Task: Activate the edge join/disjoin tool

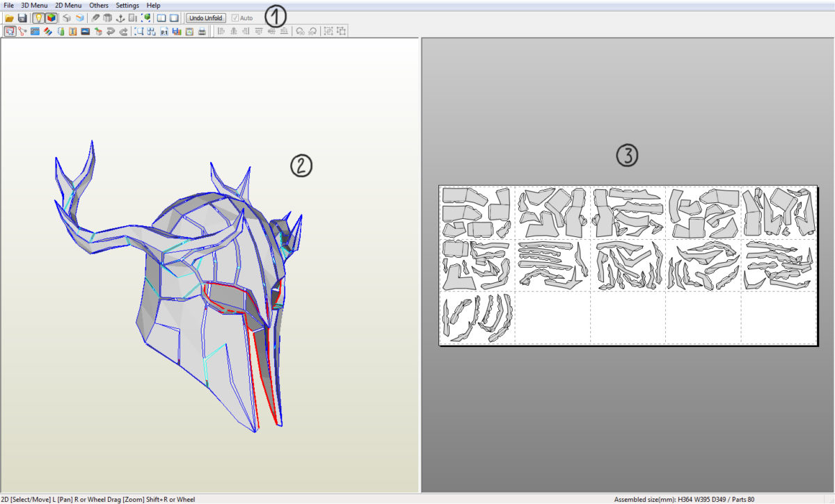Action: click(x=22, y=31)
